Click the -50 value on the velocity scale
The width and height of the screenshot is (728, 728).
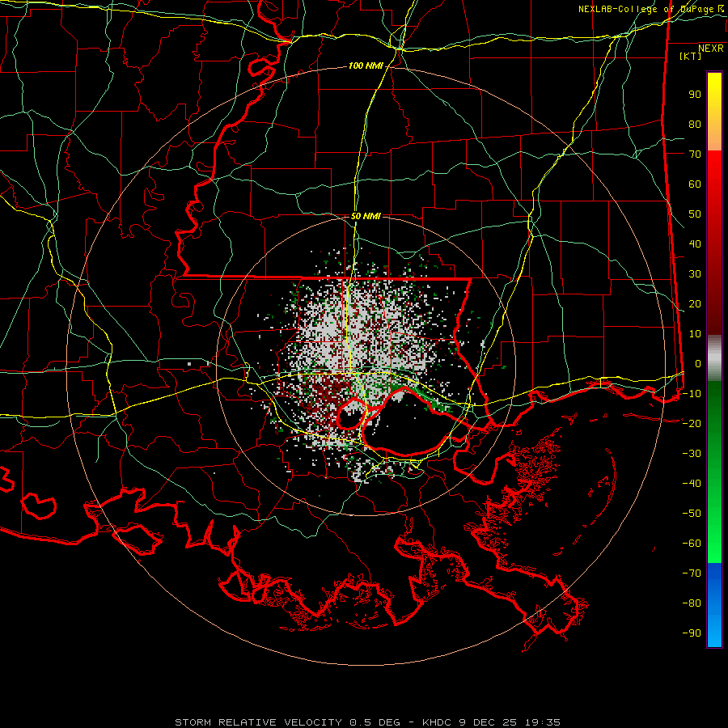coord(692,514)
